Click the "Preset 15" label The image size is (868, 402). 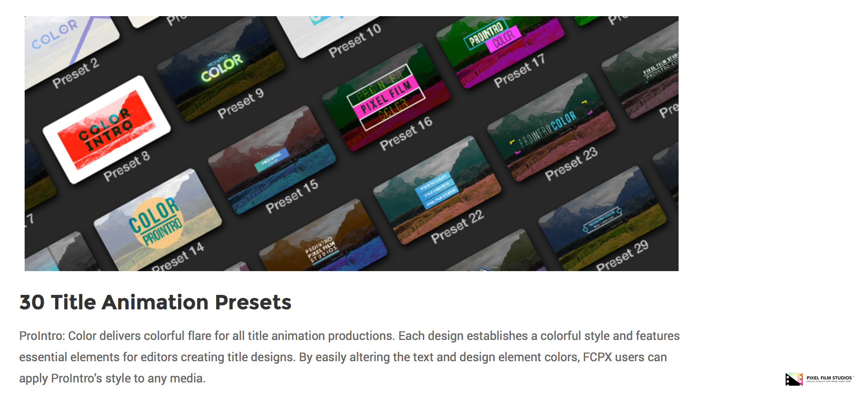(x=292, y=196)
